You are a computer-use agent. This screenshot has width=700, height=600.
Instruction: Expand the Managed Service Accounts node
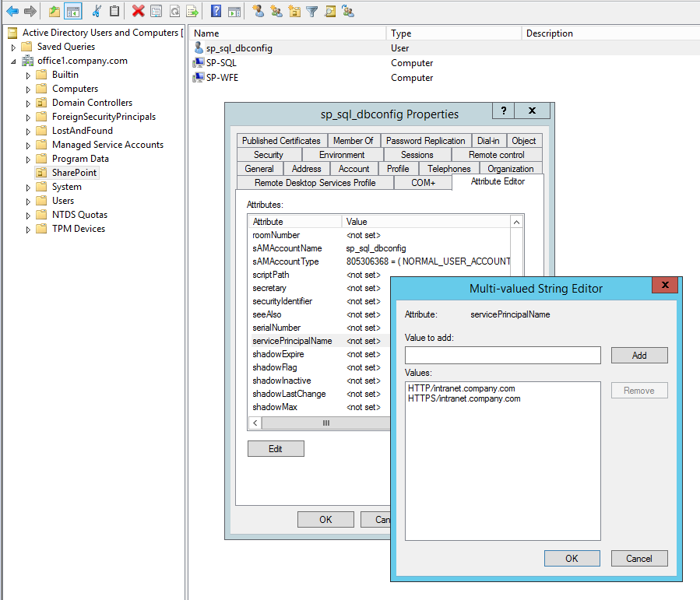[28, 146]
